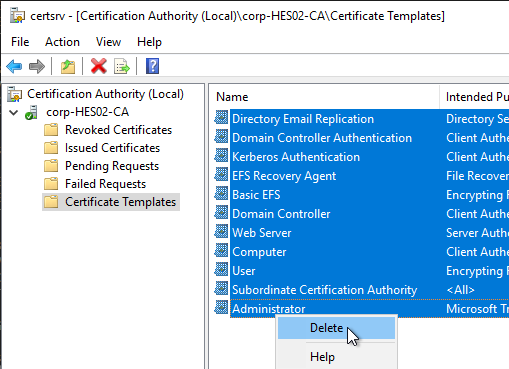Viewport: 509px width, 369px height.
Task: Click the red X Delete toolbar icon
Action: 99,66
